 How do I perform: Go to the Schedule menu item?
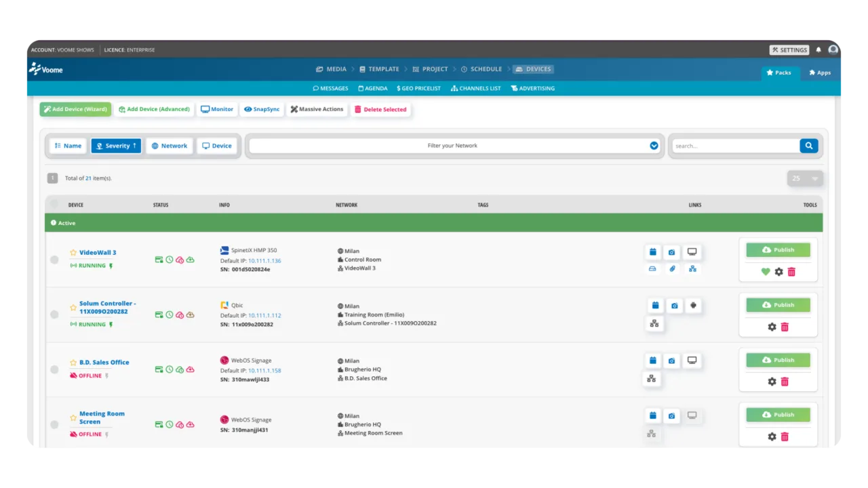click(481, 69)
